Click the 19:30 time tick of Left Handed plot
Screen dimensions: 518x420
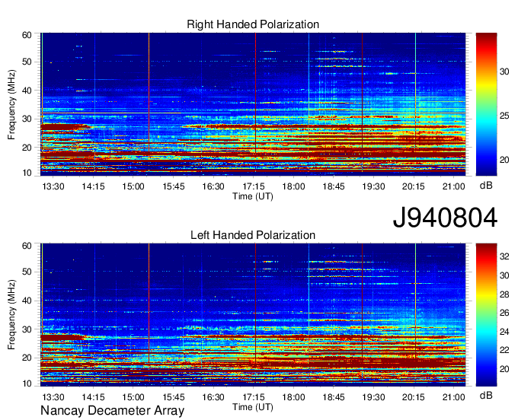[373, 397]
